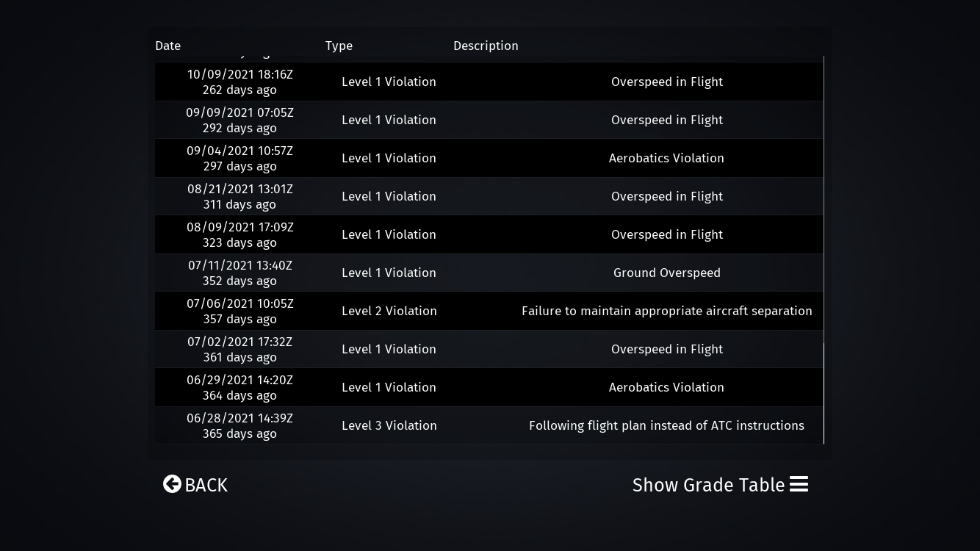Select the 07/02/2021 Overspeed in Flight row
This screenshot has width=980, height=551.
pos(489,349)
